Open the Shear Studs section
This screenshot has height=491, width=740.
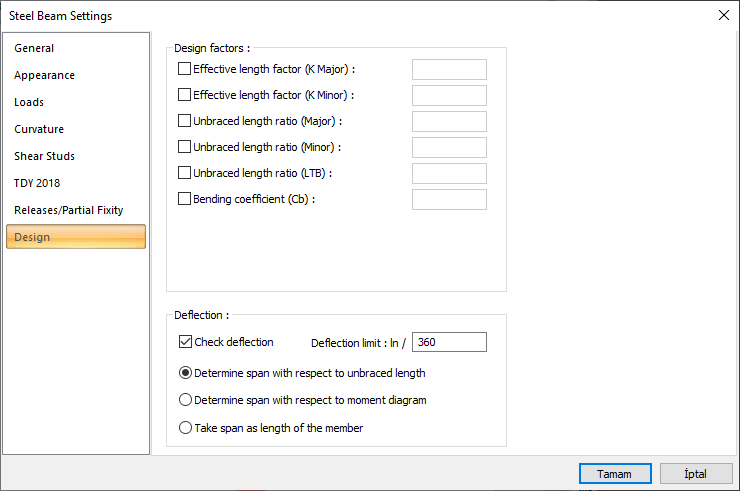coord(44,156)
